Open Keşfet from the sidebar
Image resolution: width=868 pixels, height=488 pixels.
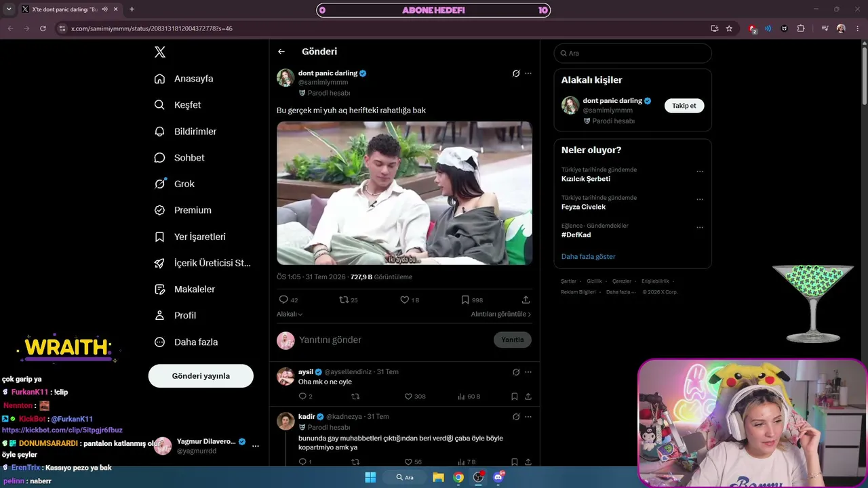point(178,105)
